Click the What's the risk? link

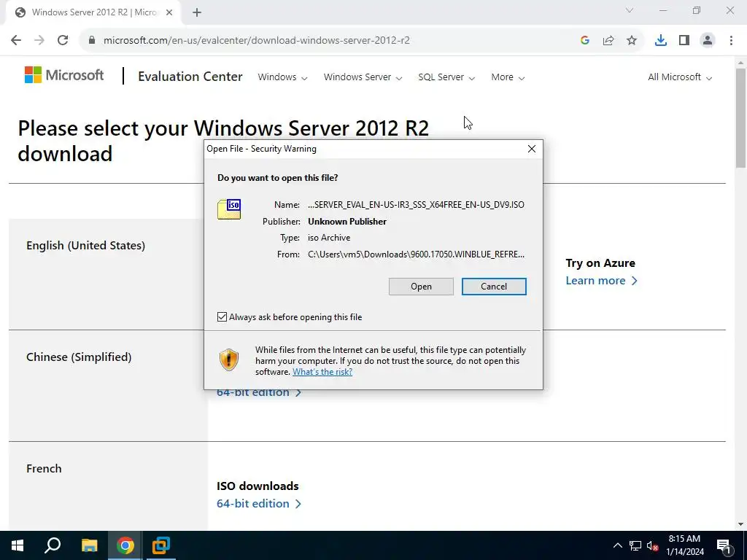click(322, 371)
